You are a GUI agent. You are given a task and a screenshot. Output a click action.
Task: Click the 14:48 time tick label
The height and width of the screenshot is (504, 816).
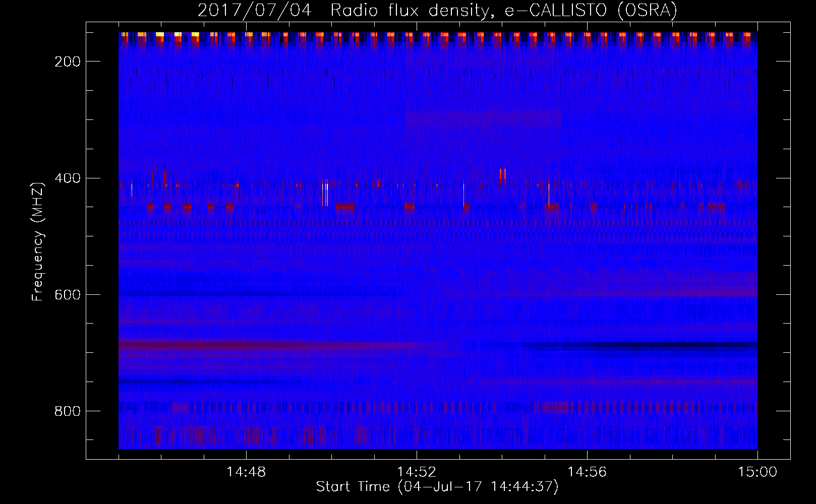click(x=246, y=472)
